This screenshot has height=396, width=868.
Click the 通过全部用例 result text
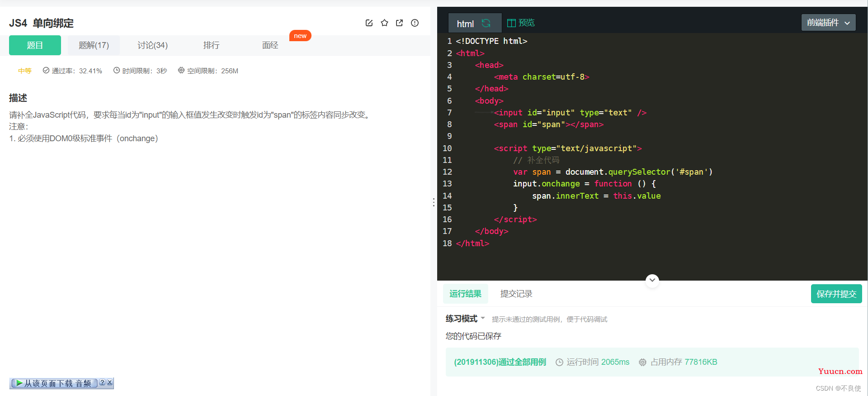click(x=500, y=362)
